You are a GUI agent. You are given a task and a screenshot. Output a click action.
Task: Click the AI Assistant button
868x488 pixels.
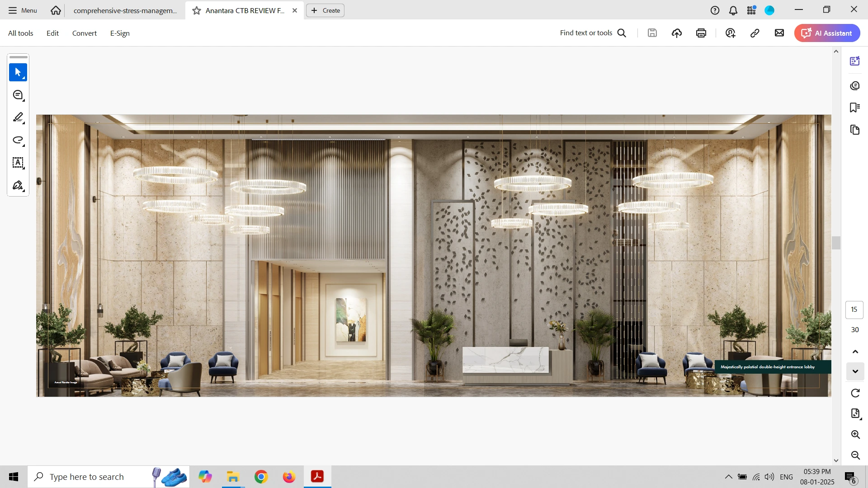point(827,33)
